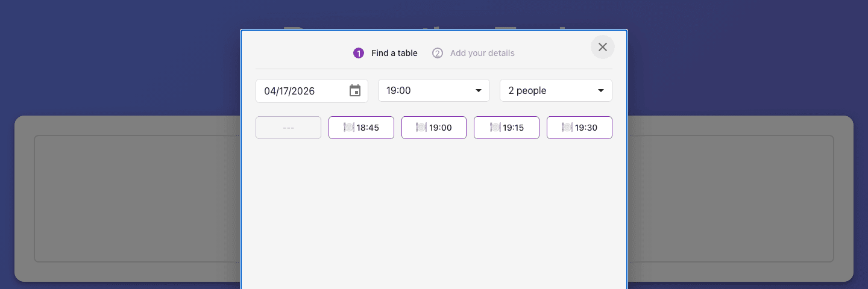Choose the 19:00 table slot button

434,128
